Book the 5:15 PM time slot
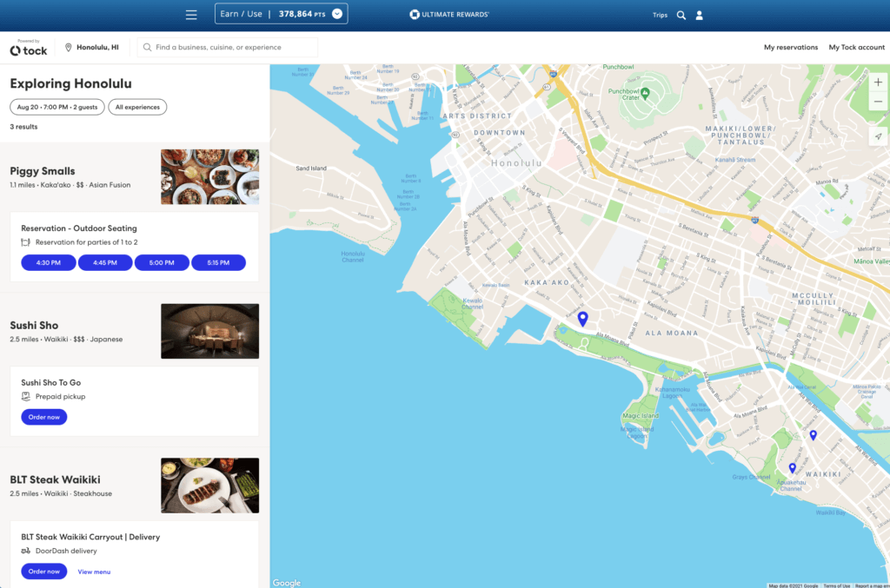This screenshot has height=588, width=890. 218,262
